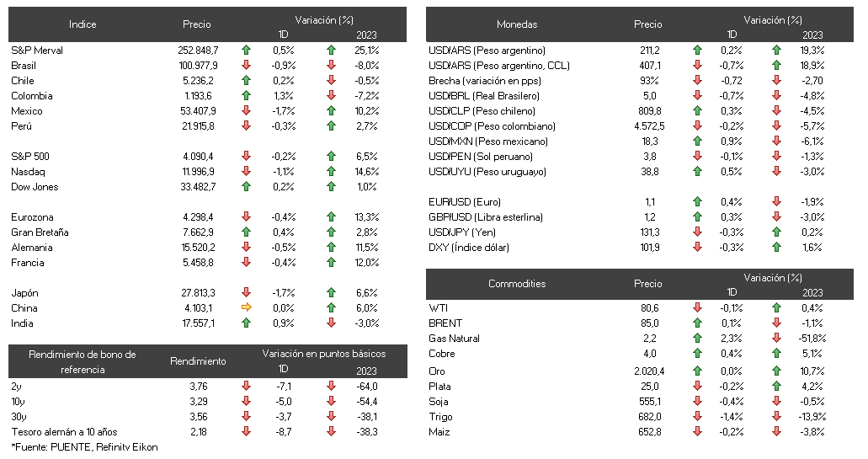Screen dimensions: 868x459
Task: Click the red arrow beside Brecha -0,72
Action: [x=697, y=80]
